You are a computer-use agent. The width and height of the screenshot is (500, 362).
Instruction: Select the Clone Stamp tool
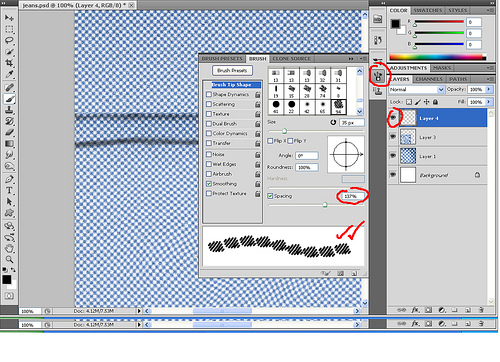coord(9,110)
